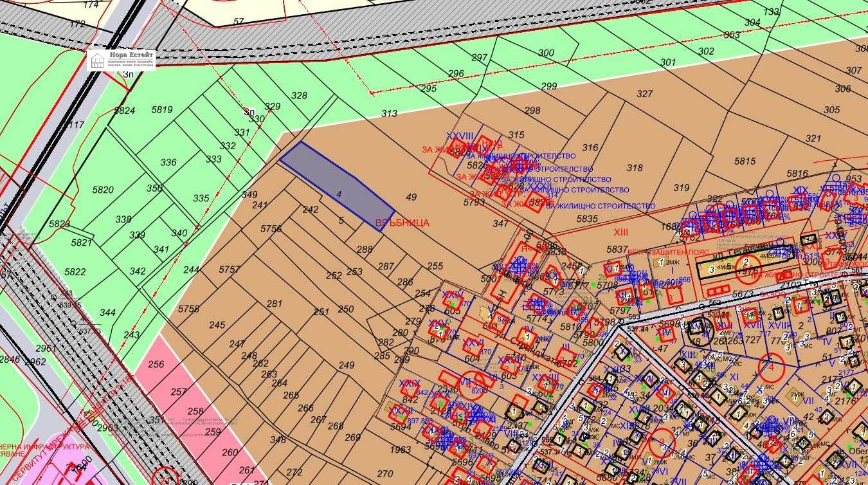Select parcel 347 on the map

pos(500,224)
